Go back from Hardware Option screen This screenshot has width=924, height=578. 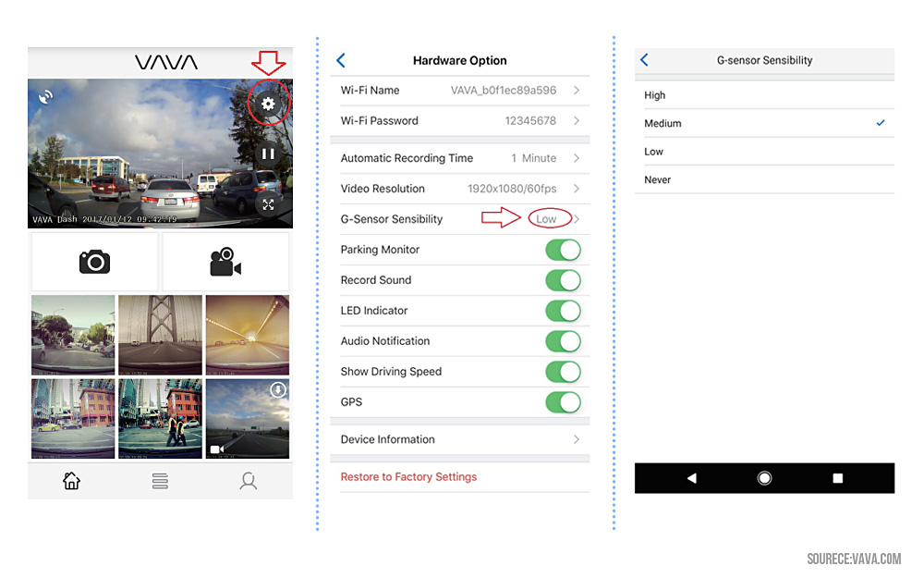pos(341,60)
